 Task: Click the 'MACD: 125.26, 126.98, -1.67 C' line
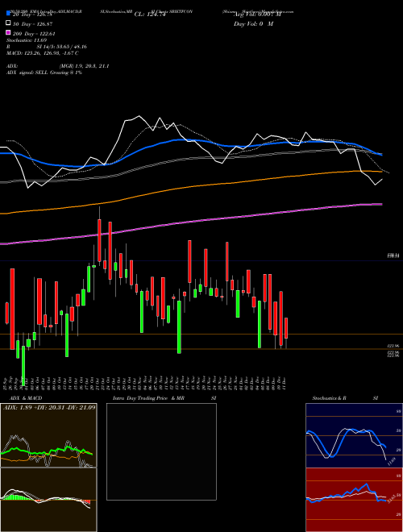[43, 53]
